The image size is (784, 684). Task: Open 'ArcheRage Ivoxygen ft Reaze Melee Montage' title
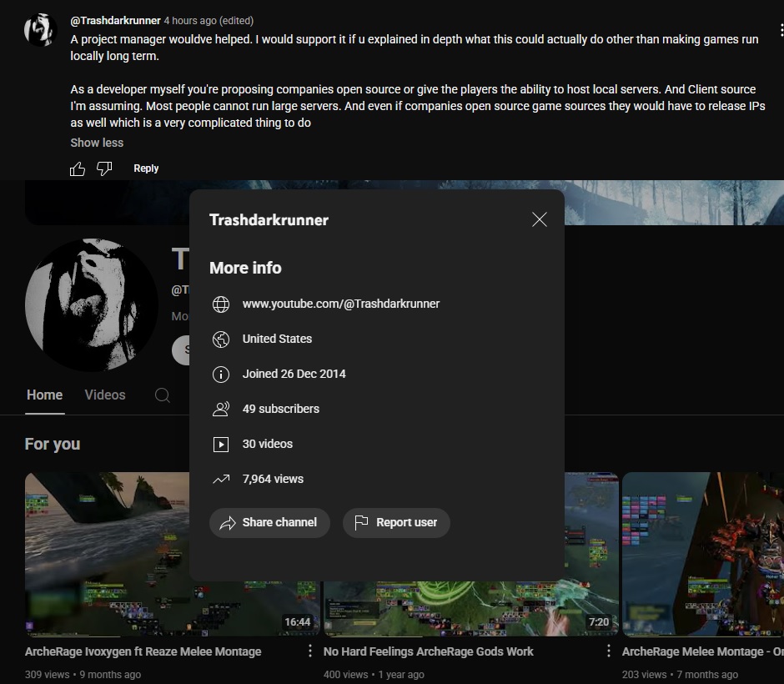point(143,651)
